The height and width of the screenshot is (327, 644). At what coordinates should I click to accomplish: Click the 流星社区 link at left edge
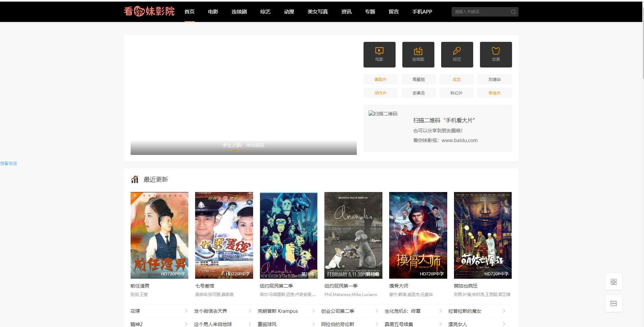click(x=9, y=163)
